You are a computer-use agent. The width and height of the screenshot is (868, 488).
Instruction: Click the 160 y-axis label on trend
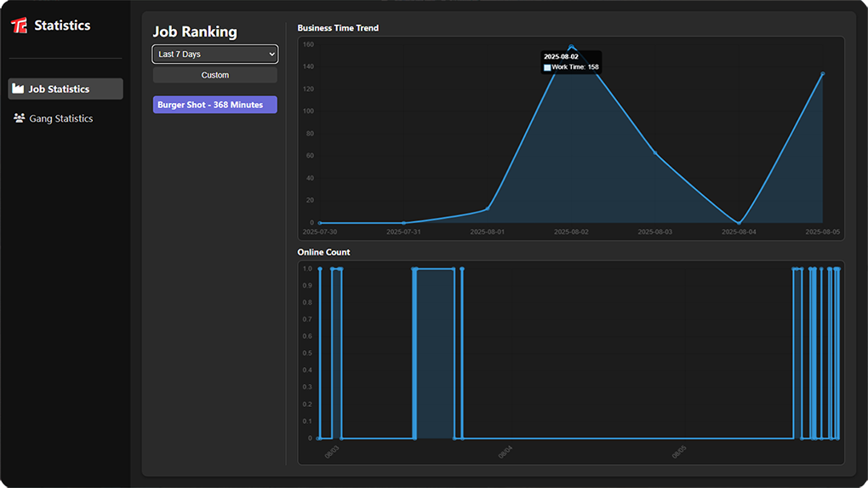(x=308, y=44)
